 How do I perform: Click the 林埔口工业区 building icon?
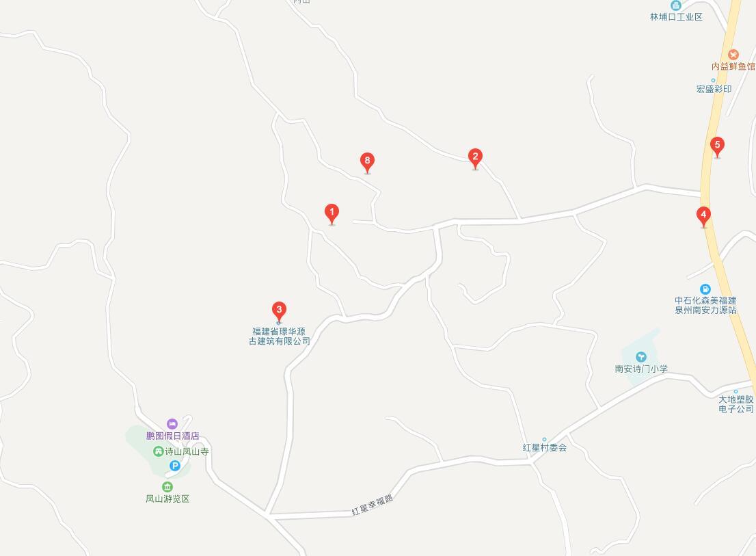pos(676,5)
